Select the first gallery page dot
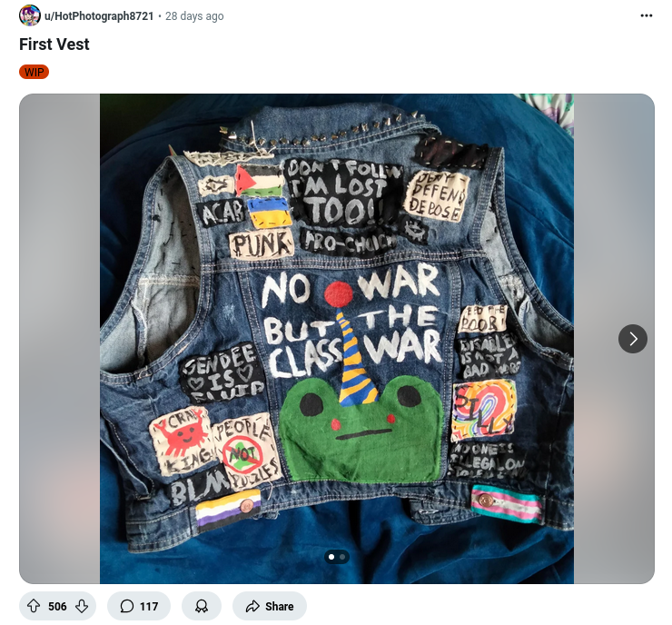This screenshot has width=672, height=625. coord(331,557)
